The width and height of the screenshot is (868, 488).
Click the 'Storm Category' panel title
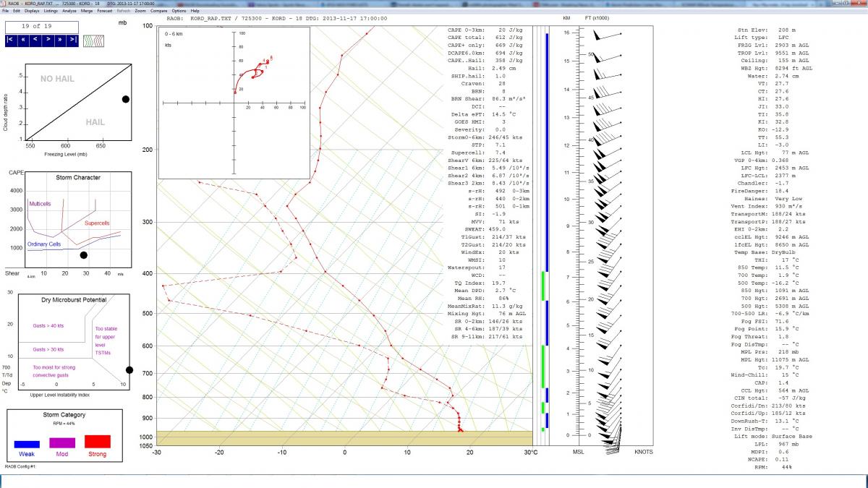(x=64, y=415)
